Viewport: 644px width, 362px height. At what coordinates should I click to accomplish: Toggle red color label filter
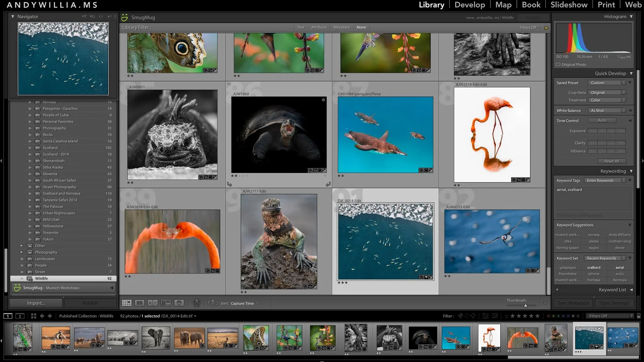tap(549, 316)
